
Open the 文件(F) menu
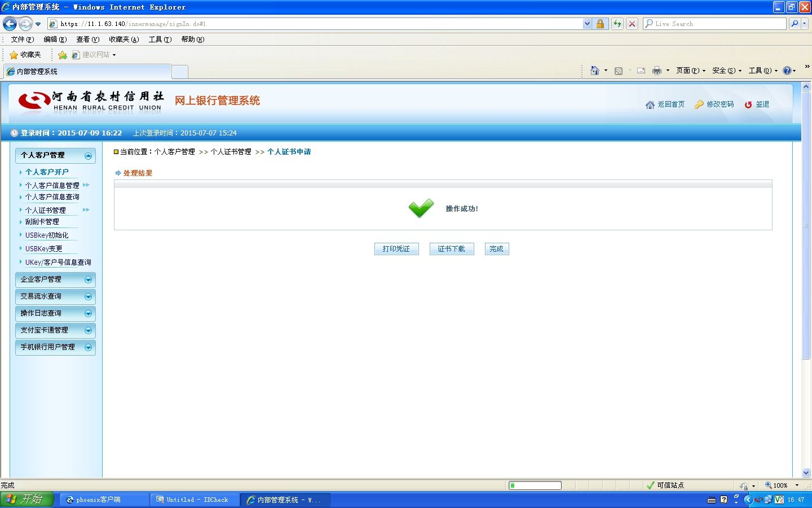pos(23,40)
